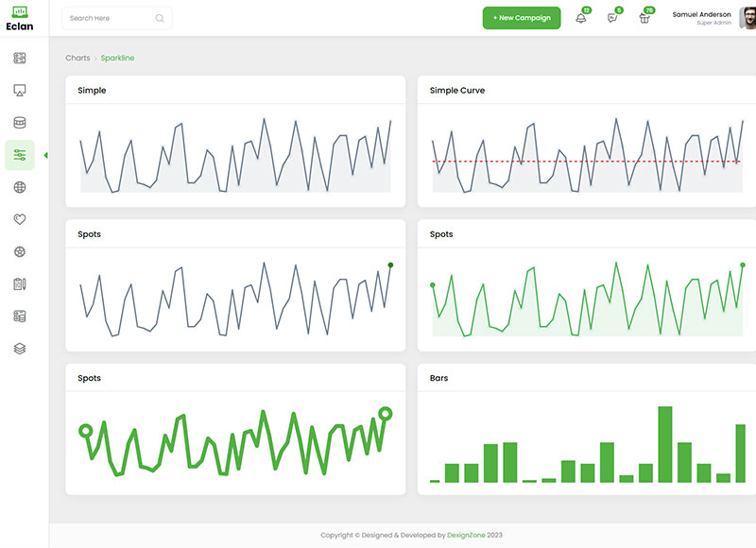
Task: Open the database cylinder sidebar icon
Action: 20,123
